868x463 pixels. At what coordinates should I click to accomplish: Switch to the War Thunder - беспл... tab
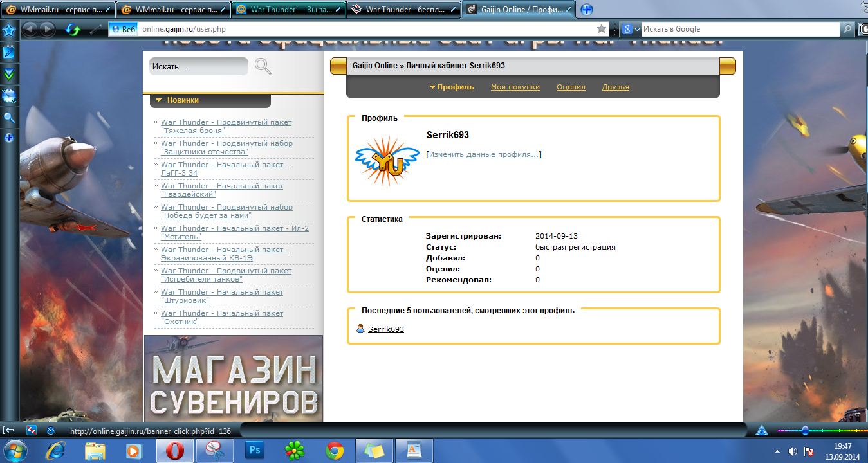click(x=403, y=10)
